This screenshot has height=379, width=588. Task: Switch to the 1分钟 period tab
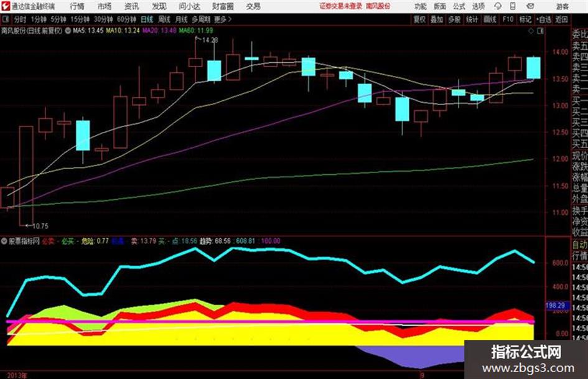pyautogui.click(x=39, y=19)
